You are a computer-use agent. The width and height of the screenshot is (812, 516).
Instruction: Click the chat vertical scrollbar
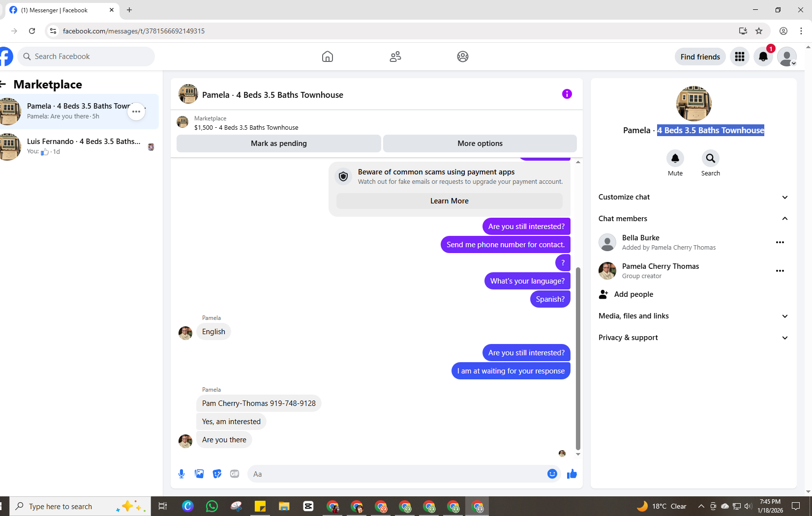click(578, 359)
